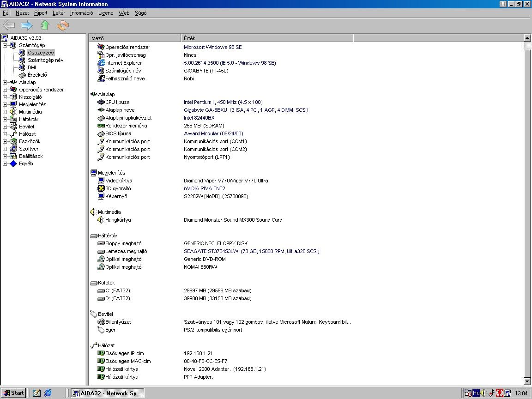
Task: Click the Egér mouse icon
Action: (x=101, y=330)
